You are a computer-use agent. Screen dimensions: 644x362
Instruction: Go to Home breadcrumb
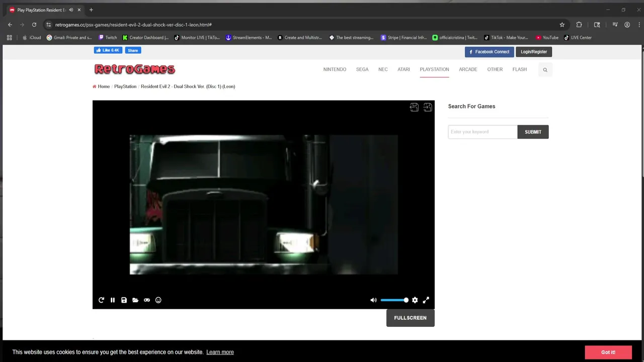pyautogui.click(x=104, y=86)
